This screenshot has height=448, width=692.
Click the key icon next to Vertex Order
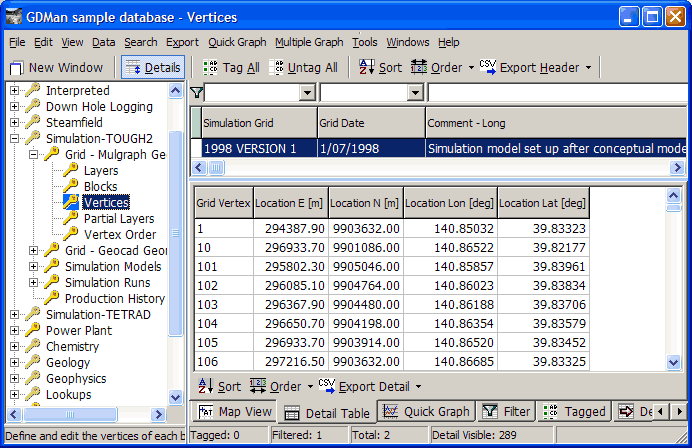coord(71,233)
